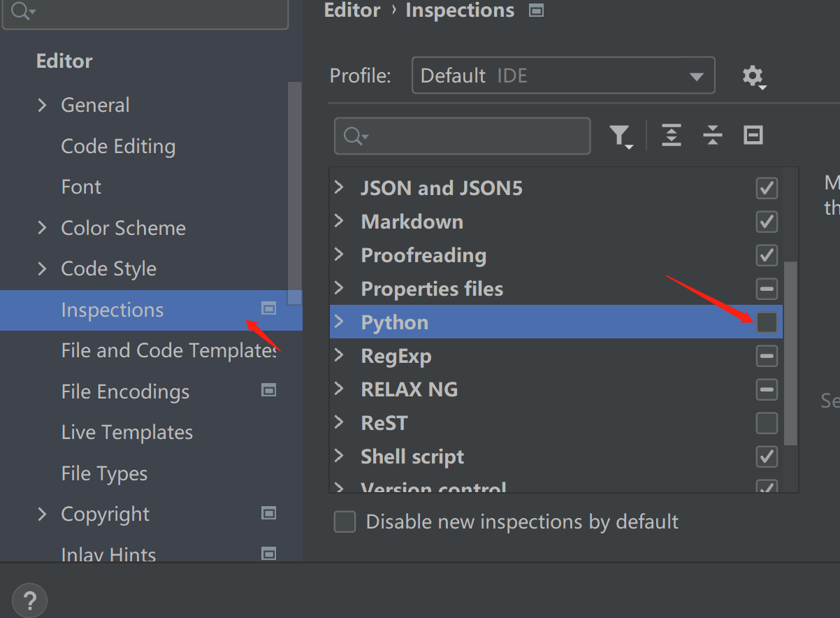The image size is (840, 618).
Task: Select File and Code Templates settings
Action: (168, 350)
